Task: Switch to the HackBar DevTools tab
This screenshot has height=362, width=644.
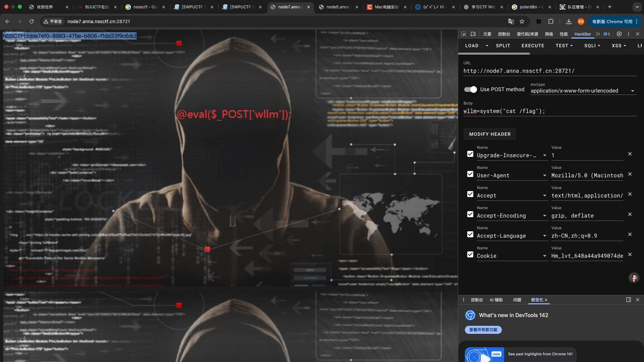Action: [x=583, y=34]
